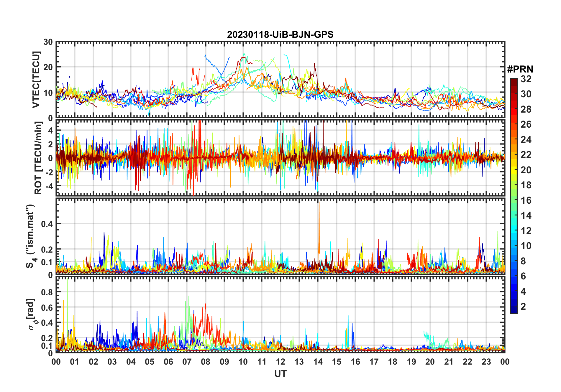Click the S4 axis tick label 0.4

(47, 224)
